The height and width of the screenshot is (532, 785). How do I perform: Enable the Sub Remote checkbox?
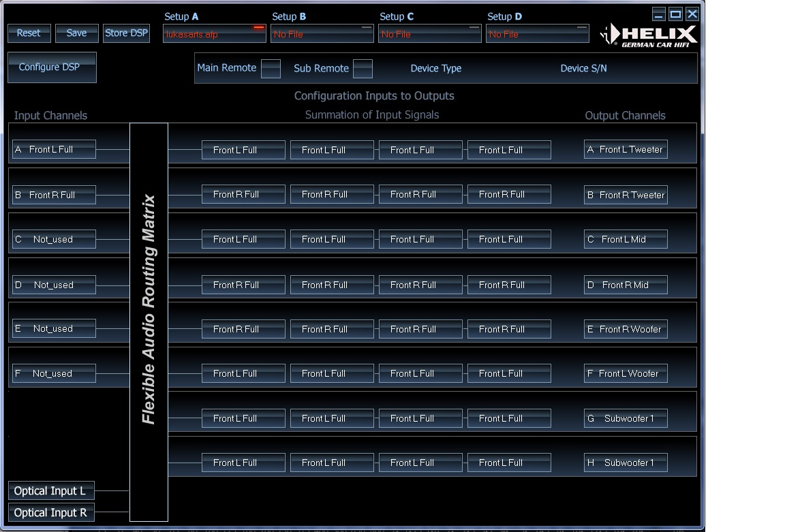pos(363,69)
